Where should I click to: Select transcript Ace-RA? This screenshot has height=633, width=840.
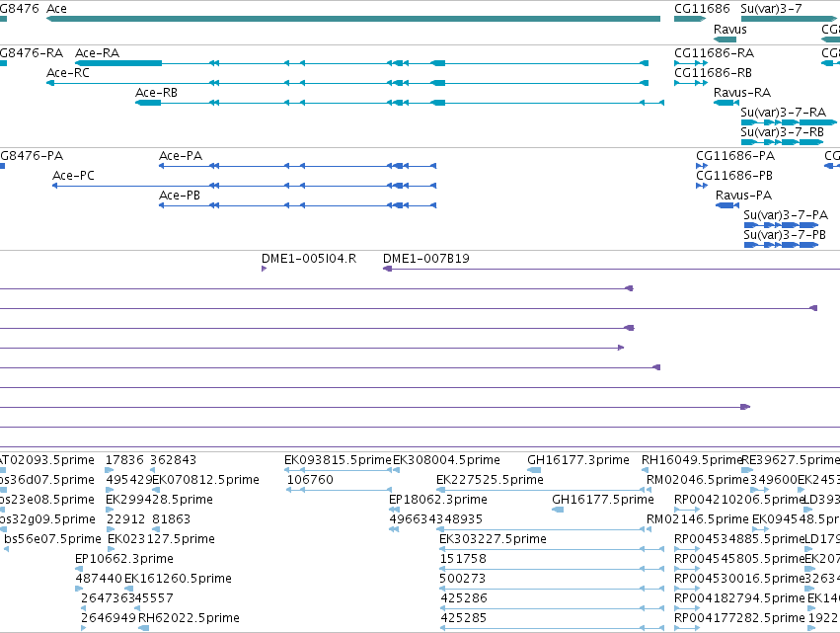361,63
